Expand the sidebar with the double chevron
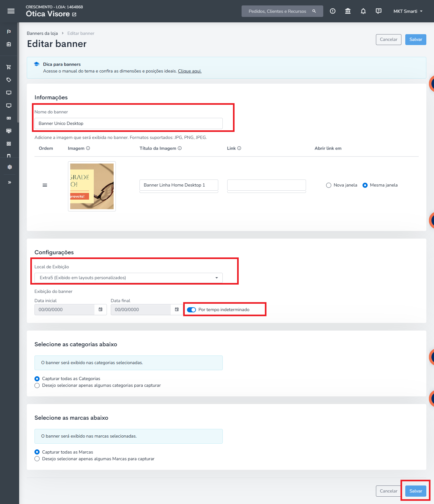434x504 pixels. point(10,182)
